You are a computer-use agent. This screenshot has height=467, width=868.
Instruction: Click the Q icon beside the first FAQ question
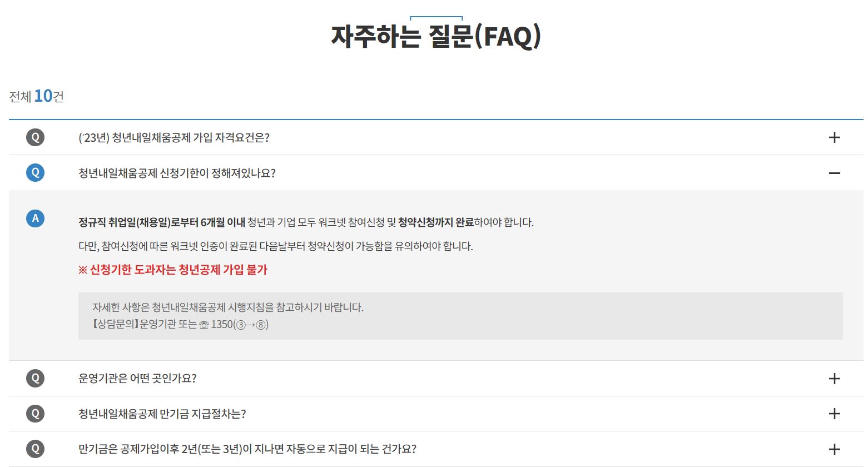[35, 137]
